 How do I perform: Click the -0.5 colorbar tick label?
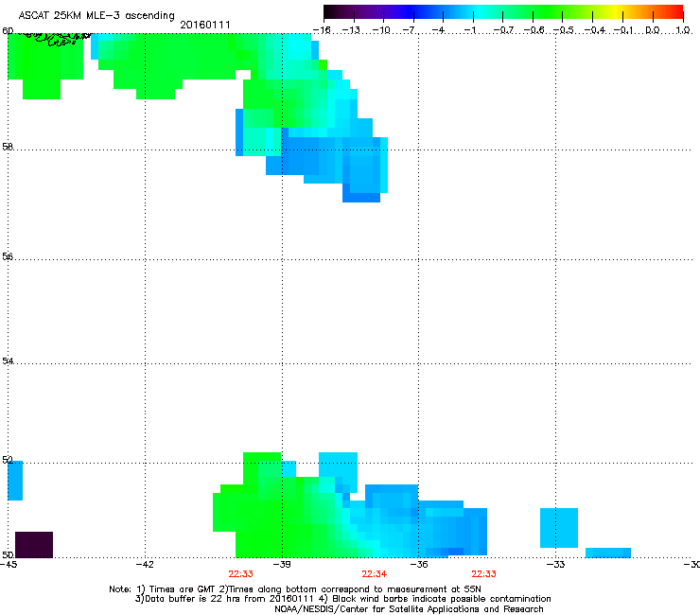(564, 30)
